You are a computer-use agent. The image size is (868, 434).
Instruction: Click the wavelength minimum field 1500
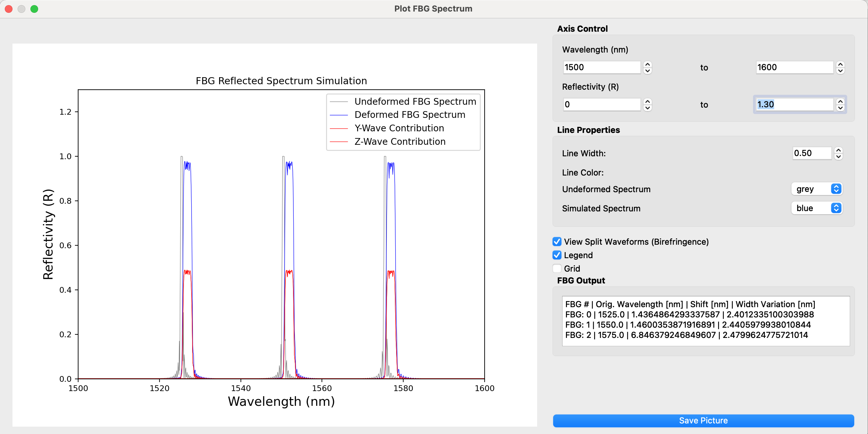[602, 67]
